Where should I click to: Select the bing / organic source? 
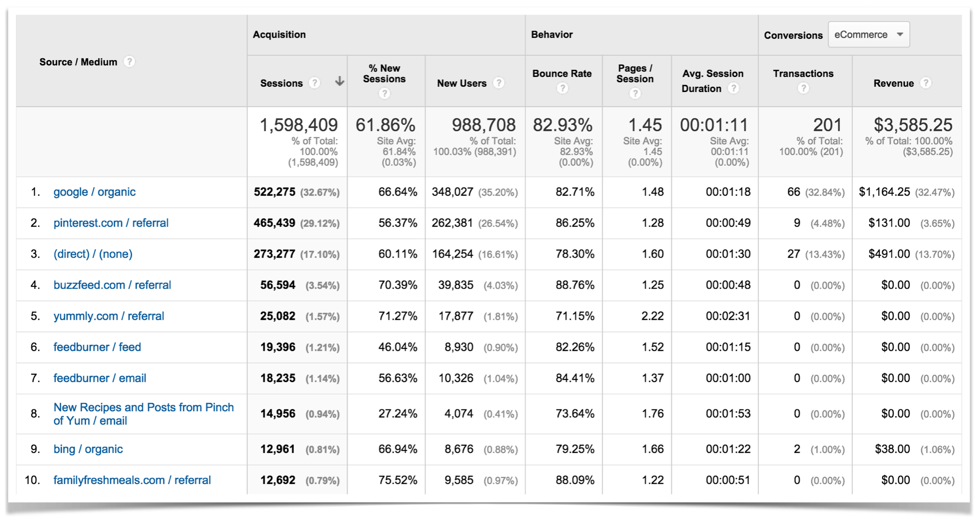(88, 449)
